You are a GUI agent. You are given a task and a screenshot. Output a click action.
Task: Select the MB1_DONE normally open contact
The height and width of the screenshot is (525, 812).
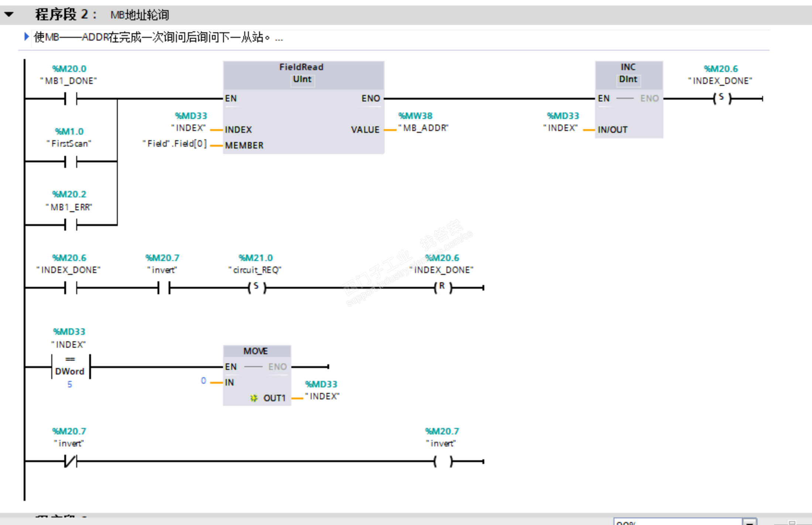coord(71,99)
